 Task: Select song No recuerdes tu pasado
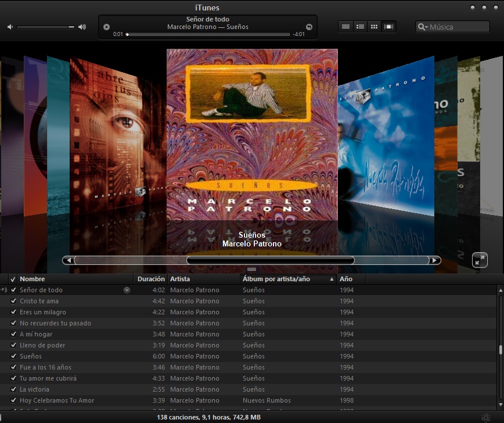55,323
